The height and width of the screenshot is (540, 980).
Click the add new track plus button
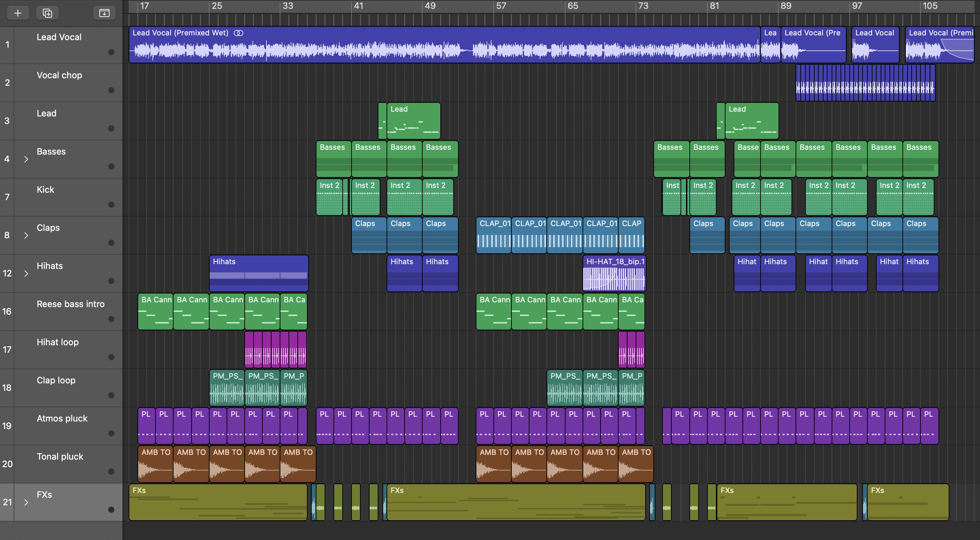[17, 13]
